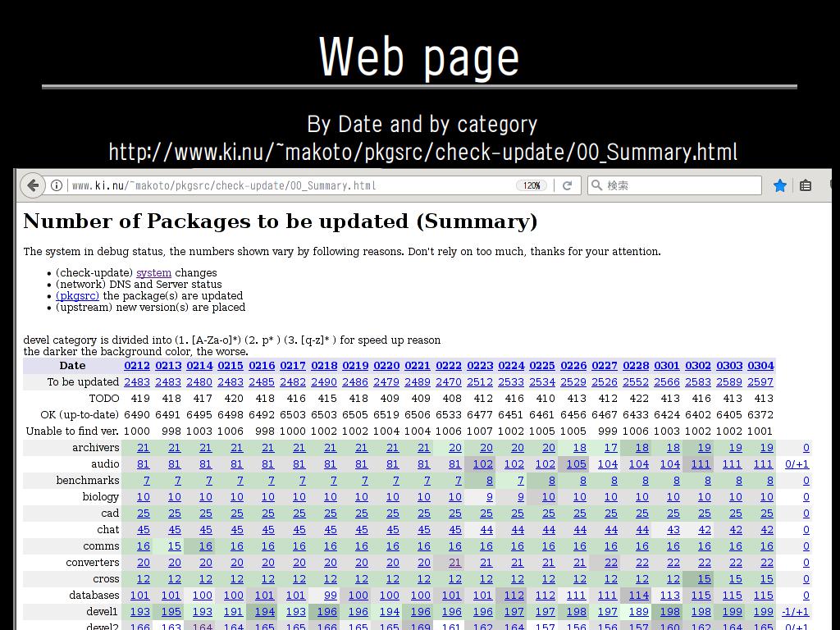This screenshot has height=630, width=840.
Task: Open the bookmarks list icon
Action: coord(806,185)
